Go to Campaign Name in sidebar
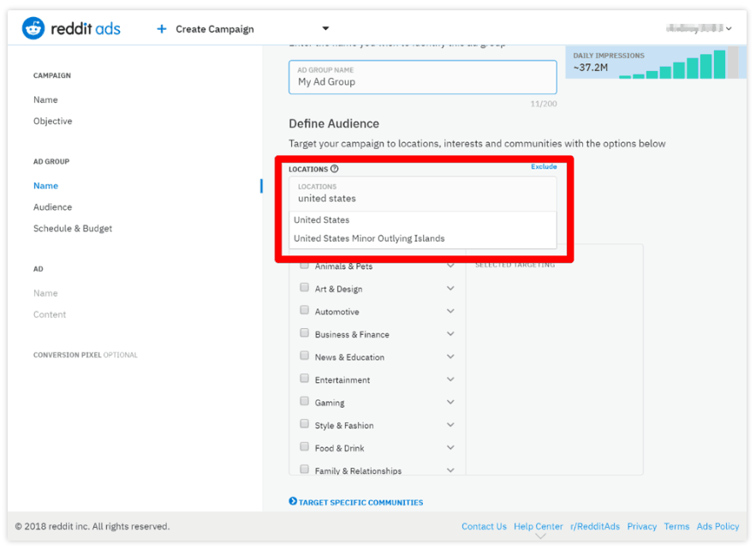756x556 pixels. pos(45,100)
